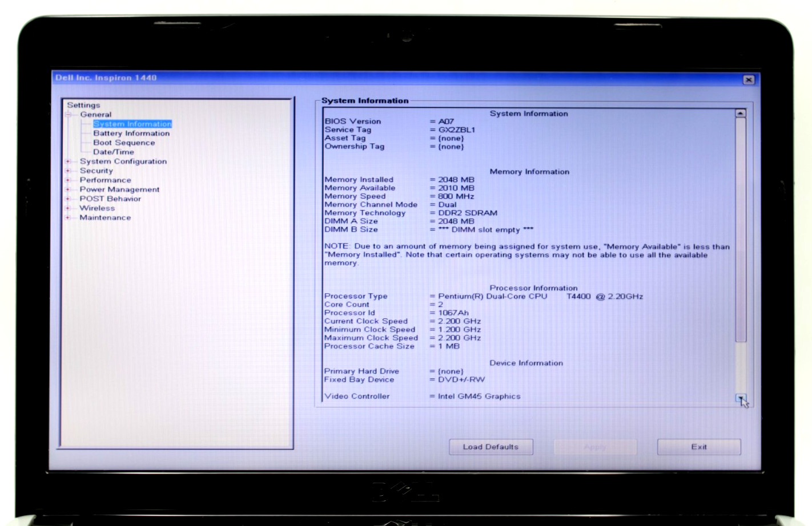Expand the Security tree node

[68, 171]
